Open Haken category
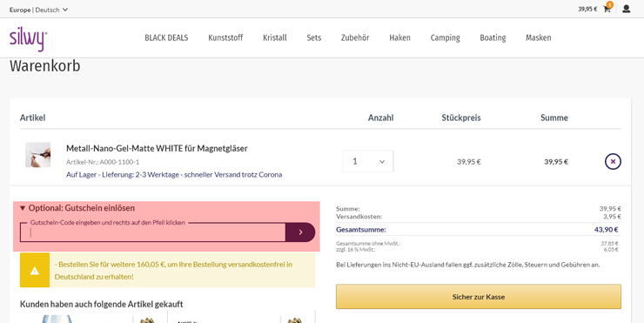This screenshot has width=644, height=323. (x=399, y=37)
